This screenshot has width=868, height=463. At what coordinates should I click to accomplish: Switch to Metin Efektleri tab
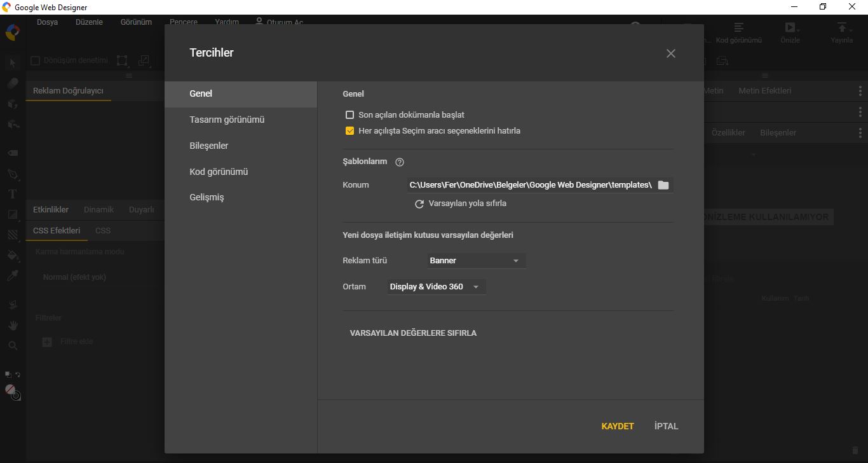coord(765,91)
